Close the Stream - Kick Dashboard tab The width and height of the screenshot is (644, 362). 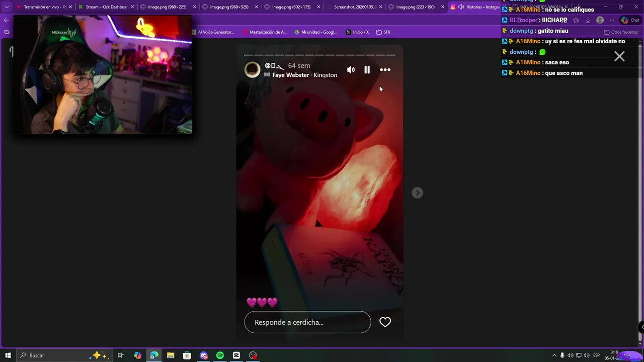tap(133, 7)
